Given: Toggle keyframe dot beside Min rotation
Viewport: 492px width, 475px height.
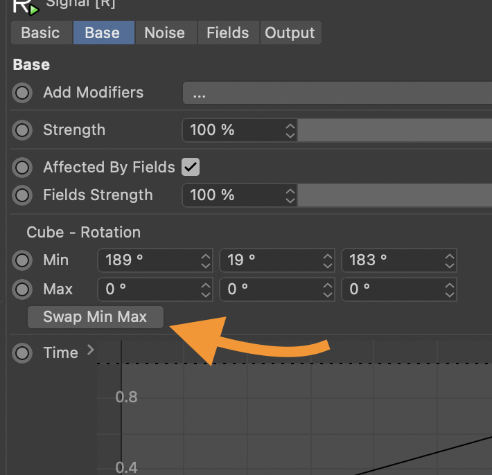Looking at the screenshot, I should (22, 260).
